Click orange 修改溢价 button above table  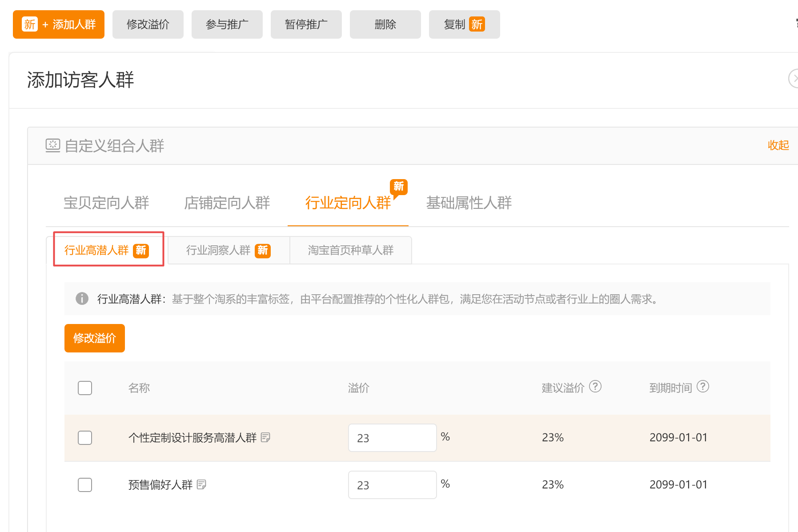[95, 338]
